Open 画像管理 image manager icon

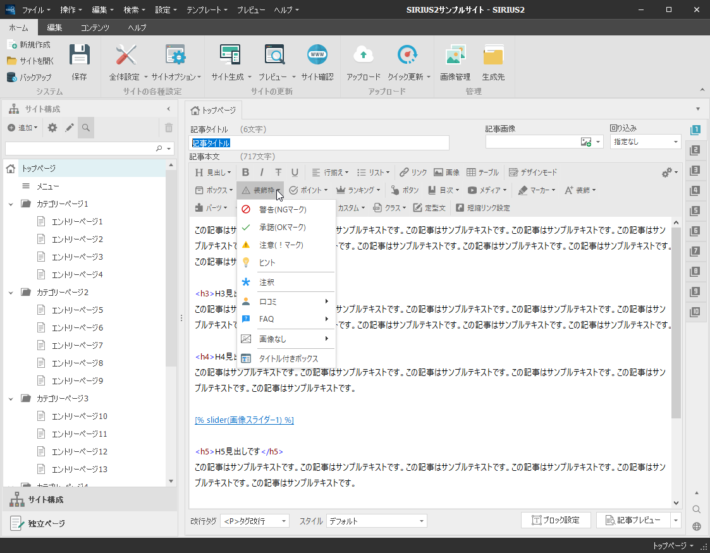[455, 55]
